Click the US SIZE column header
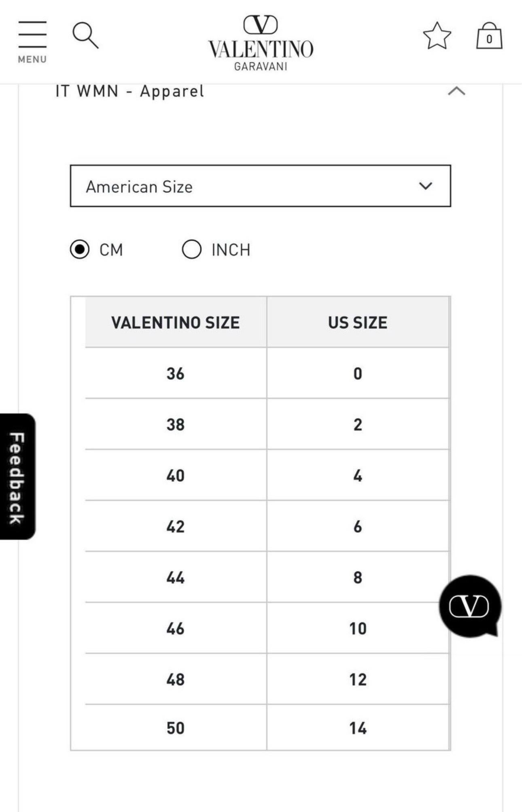 (x=358, y=322)
